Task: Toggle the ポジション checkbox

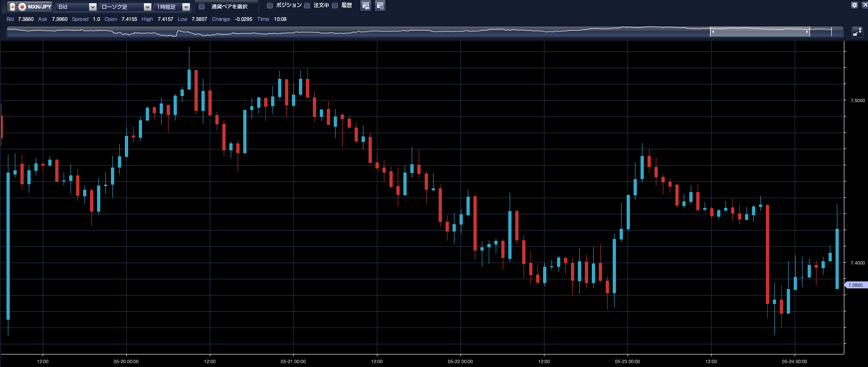Action: pos(270,6)
